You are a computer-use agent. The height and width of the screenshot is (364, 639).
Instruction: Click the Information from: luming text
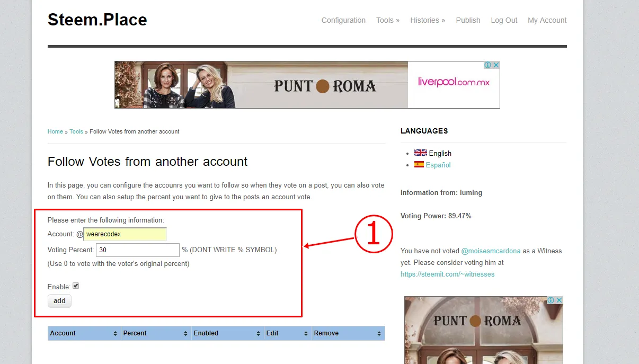(441, 193)
